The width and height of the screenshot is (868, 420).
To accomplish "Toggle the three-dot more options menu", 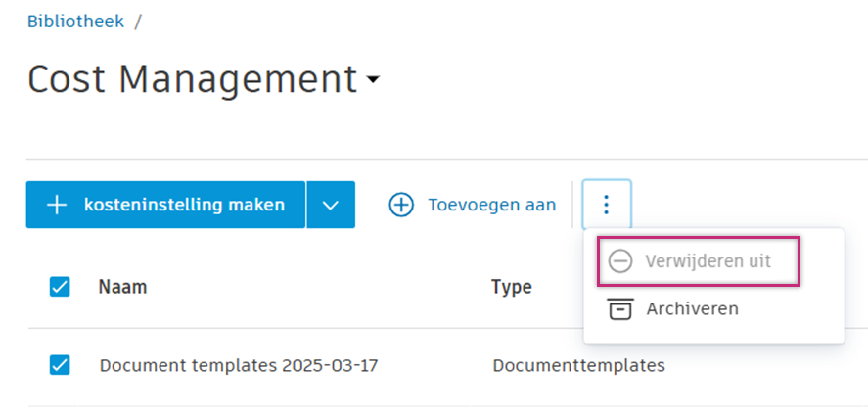I will [607, 205].
